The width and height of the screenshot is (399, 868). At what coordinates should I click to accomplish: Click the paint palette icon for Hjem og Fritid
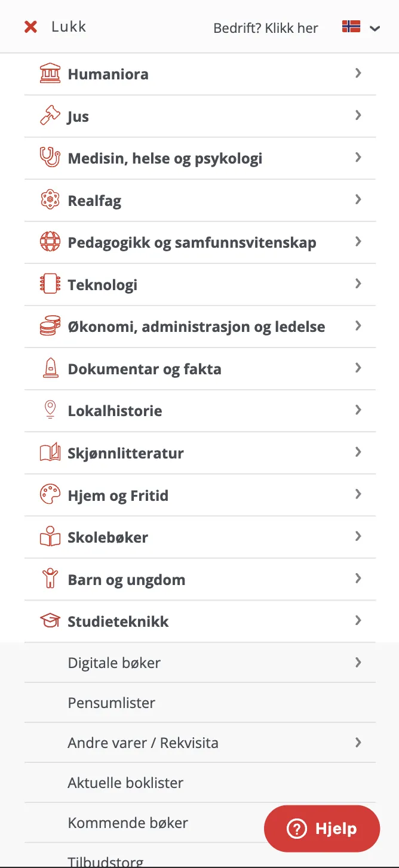pos(50,494)
